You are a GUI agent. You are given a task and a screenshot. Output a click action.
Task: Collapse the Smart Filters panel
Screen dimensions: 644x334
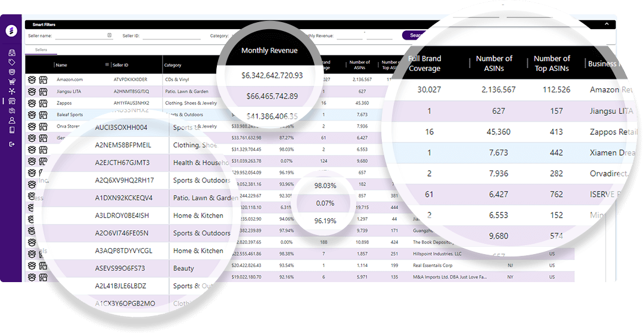(x=606, y=24)
